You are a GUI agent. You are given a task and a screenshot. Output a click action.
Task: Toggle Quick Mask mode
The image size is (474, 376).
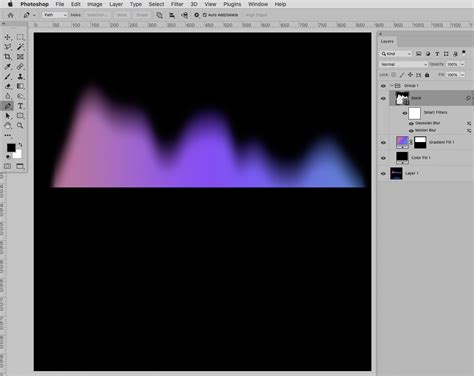click(x=8, y=166)
